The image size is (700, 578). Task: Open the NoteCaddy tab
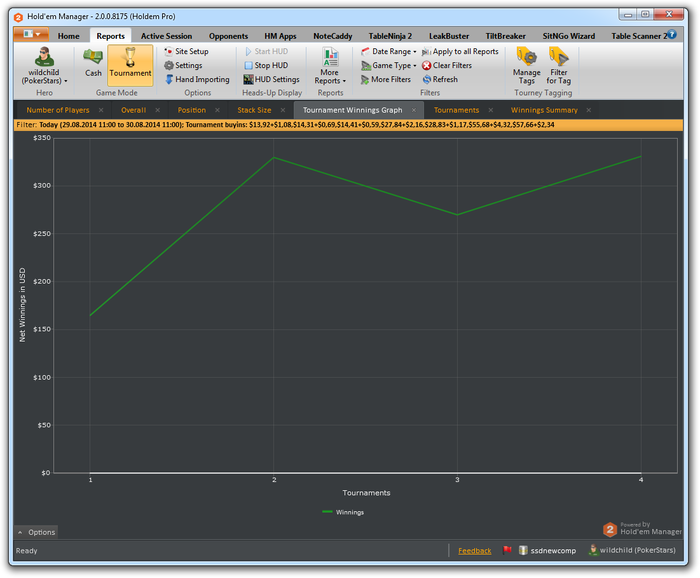[333, 36]
